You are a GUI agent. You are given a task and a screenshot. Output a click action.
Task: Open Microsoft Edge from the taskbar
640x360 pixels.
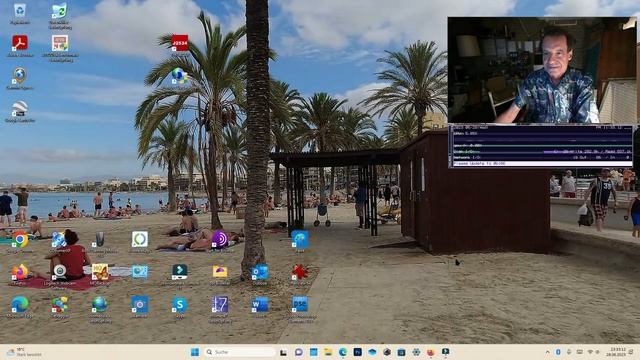point(342,352)
